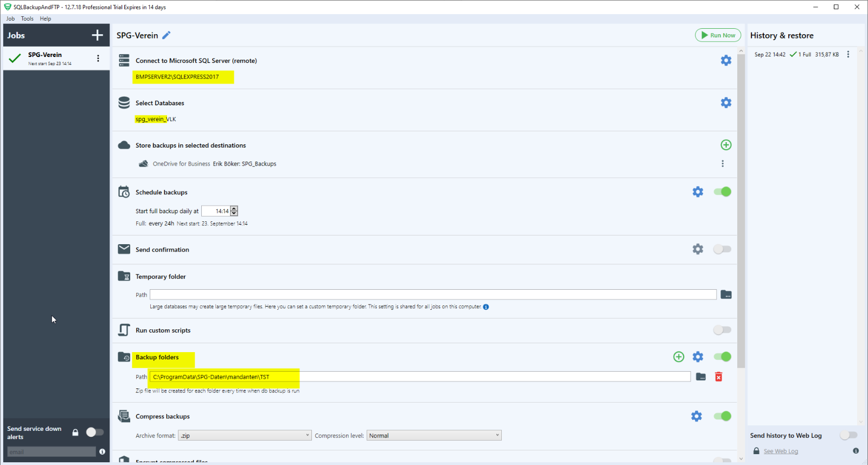The height and width of the screenshot is (465, 868).
Task: Click the main settings vertical scrollbar
Action: [x=741, y=211]
